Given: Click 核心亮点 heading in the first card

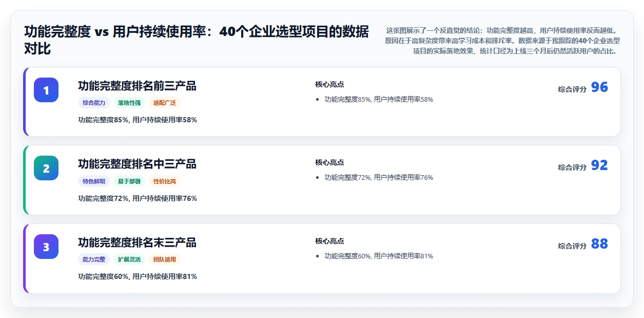Looking at the screenshot, I should tap(329, 84).
